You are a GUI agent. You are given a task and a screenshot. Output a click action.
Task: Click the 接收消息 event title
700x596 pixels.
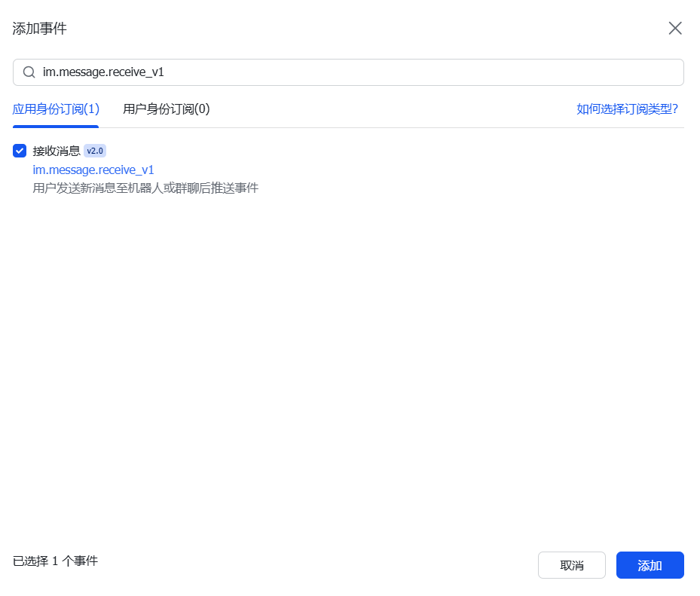(x=57, y=151)
